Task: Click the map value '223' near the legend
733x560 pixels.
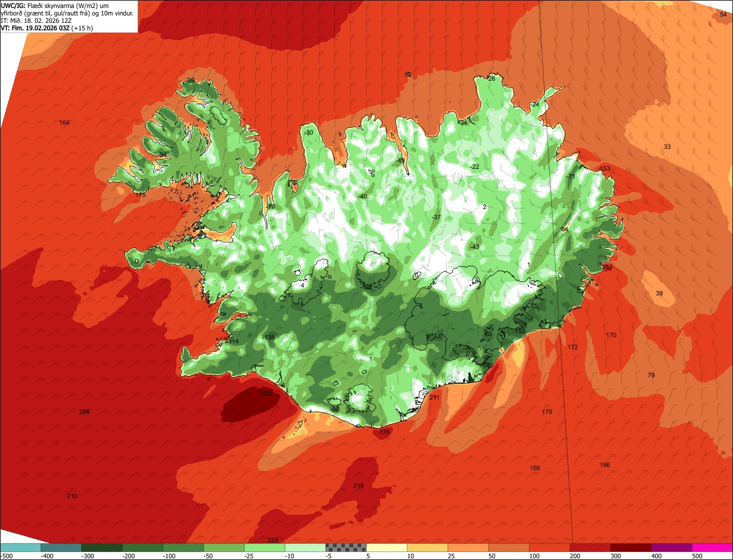Action: point(273,540)
